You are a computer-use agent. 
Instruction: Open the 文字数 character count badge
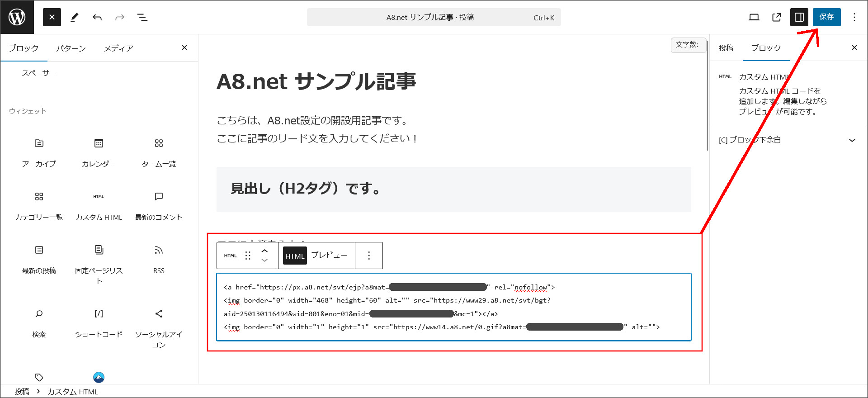tap(688, 45)
